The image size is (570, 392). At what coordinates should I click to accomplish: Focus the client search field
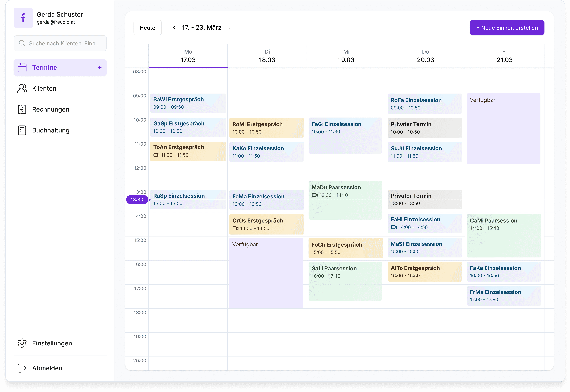[60, 43]
